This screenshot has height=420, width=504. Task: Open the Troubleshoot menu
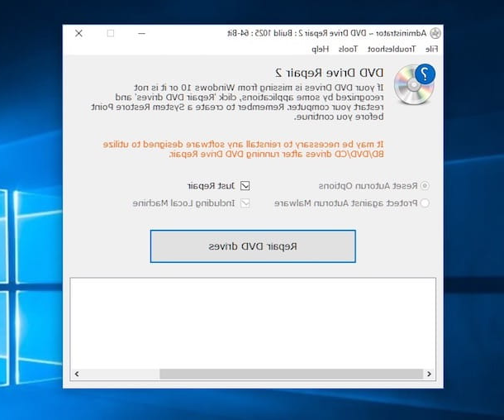(x=392, y=50)
